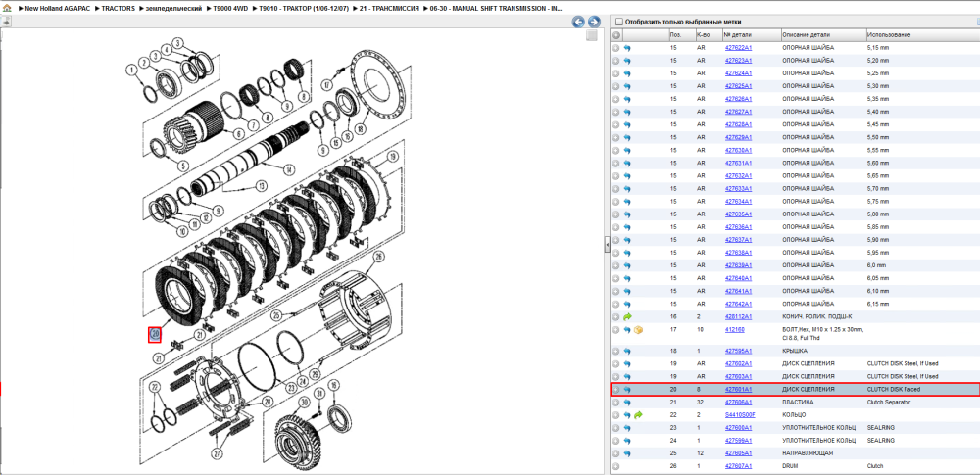This screenshot has height=475, width=980.
Task: Add part 427625A1 using its plus circle icon
Action: click(616, 86)
